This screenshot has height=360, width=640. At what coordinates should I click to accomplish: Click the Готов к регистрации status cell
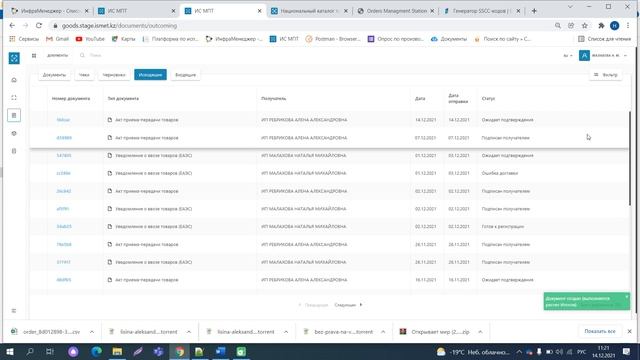tap(502, 227)
